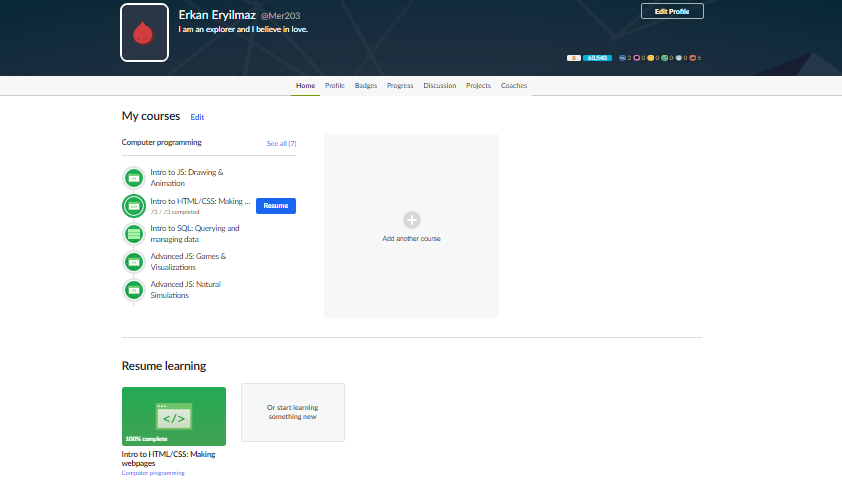
Task: Switch to the Profile tab
Action: (335, 86)
